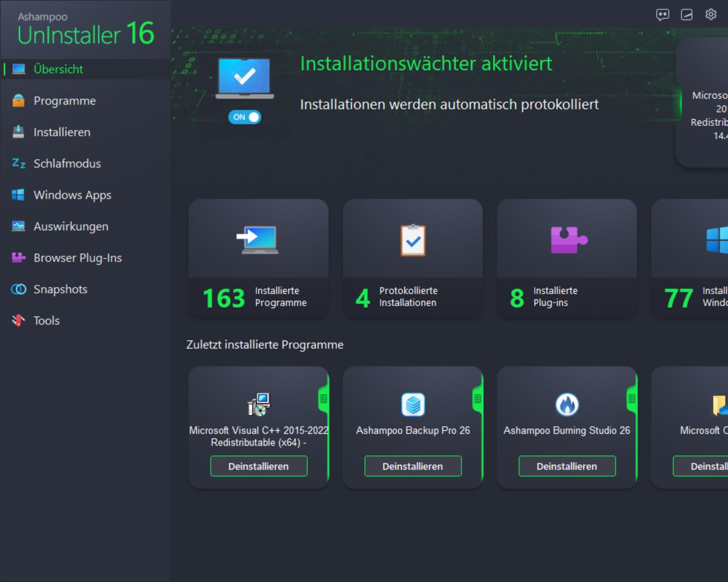Click the Microsoft Redistributable card at right edge
728x582 pixels.
point(702,102)
